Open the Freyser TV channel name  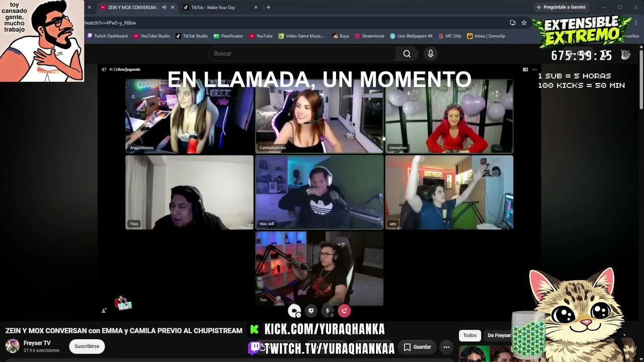(37, 343)
